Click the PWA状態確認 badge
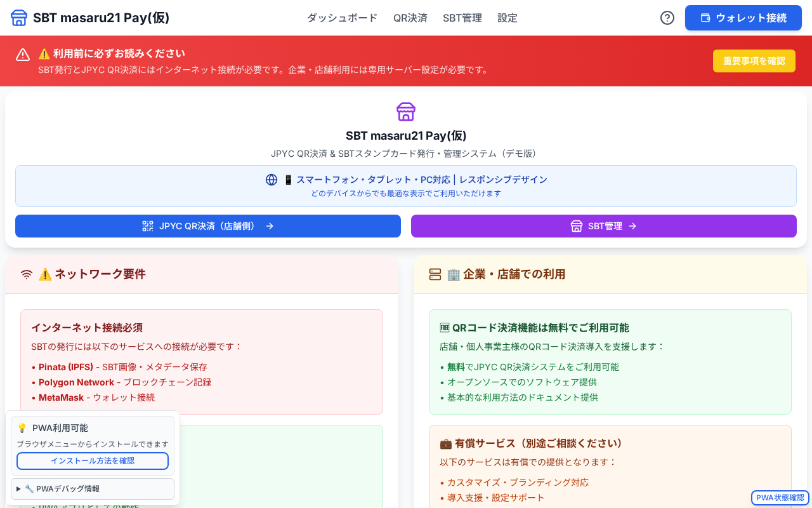 click(x=780, y=498)
